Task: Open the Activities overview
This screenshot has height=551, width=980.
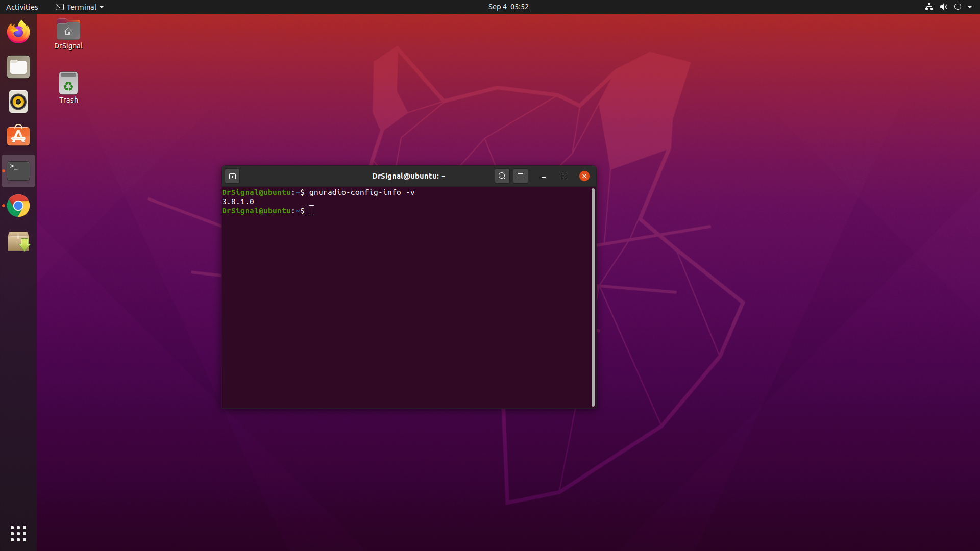Action: click(x=22, y=7)
